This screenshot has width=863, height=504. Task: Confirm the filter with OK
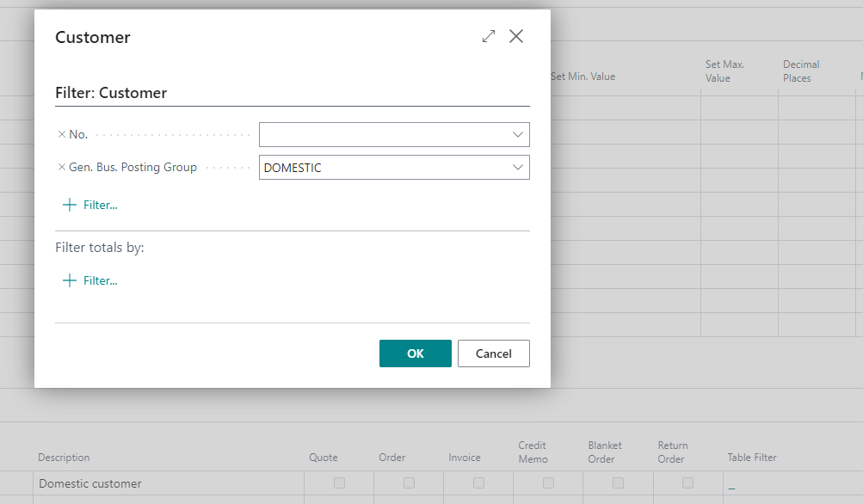click(415, 353)
